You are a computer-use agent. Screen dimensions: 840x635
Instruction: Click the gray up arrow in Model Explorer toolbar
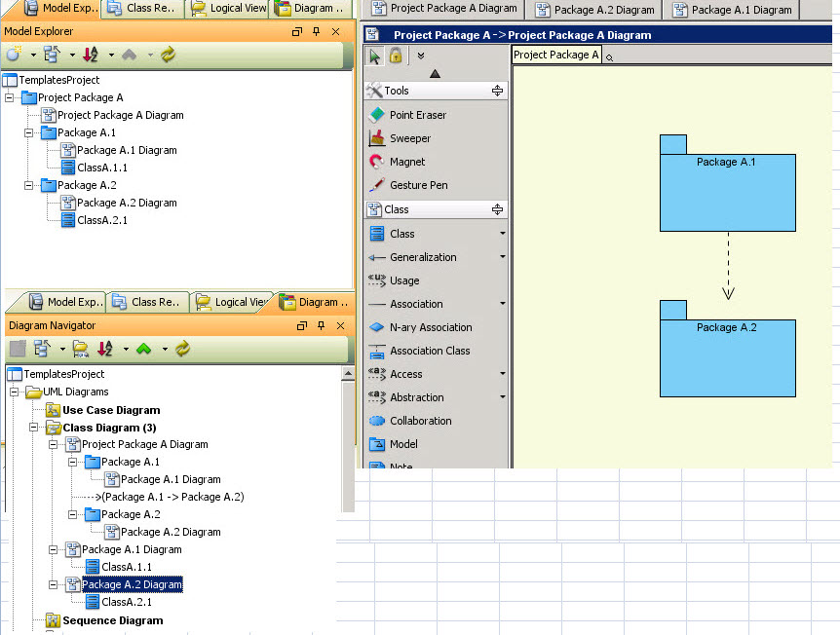129,55
